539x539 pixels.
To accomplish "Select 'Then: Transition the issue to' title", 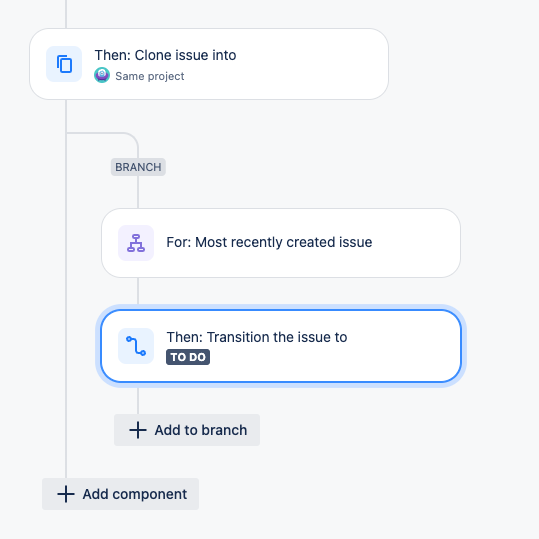I will (x=257, y=337).
